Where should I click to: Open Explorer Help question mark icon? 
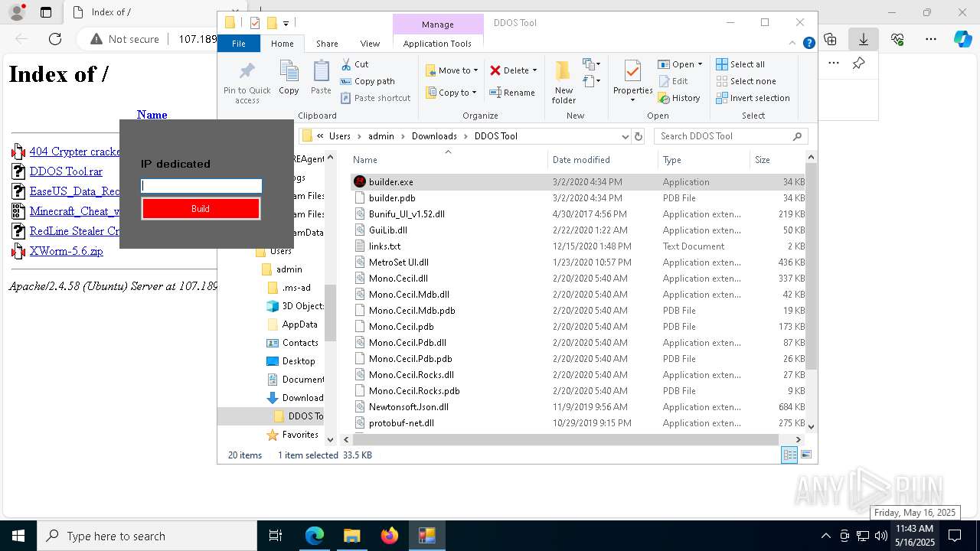(x=808, y=44)
